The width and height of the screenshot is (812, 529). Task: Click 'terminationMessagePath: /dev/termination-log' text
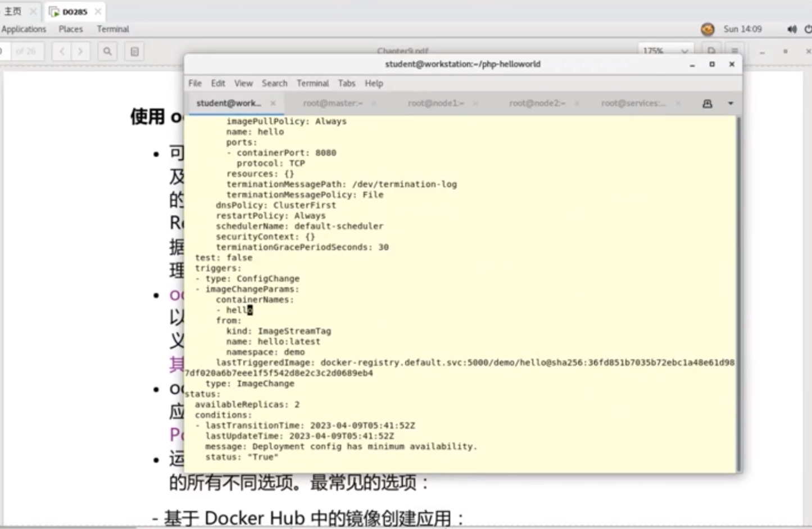click(x=342, y=184)
